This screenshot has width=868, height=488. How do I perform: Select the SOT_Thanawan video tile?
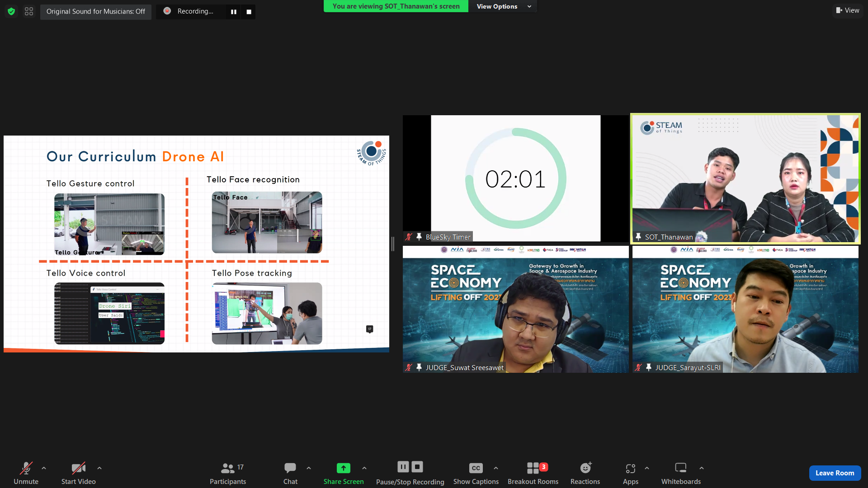[x=745, y=178]
